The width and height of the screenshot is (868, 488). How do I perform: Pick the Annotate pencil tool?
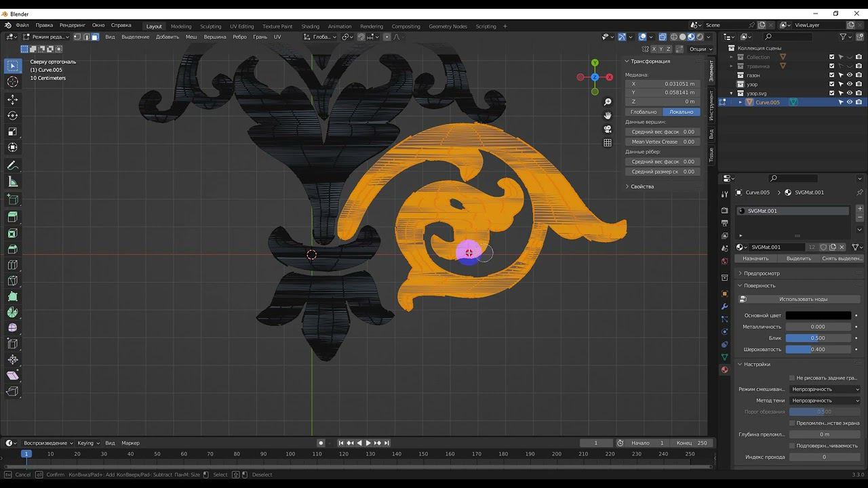click(x=12, y=165)
